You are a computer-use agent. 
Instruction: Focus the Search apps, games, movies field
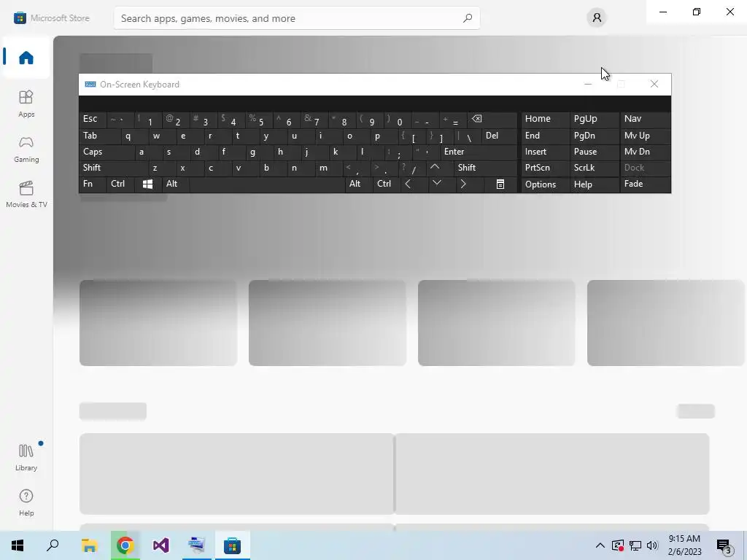tap(296, 18)
